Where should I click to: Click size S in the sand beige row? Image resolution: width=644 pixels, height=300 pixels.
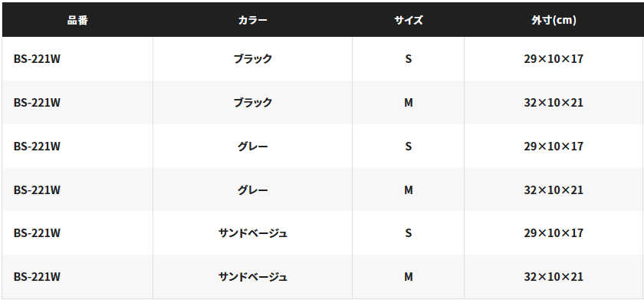pos(408,233)
